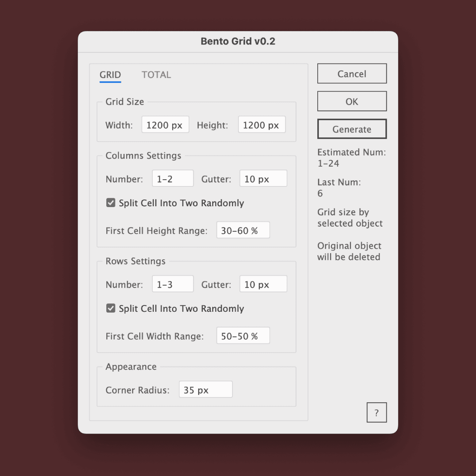The width and height of the screenshot is (476, 476).
Task: Click the Rows 'Split Cell Into Two Randomly' label
Action: pos(181,309)
